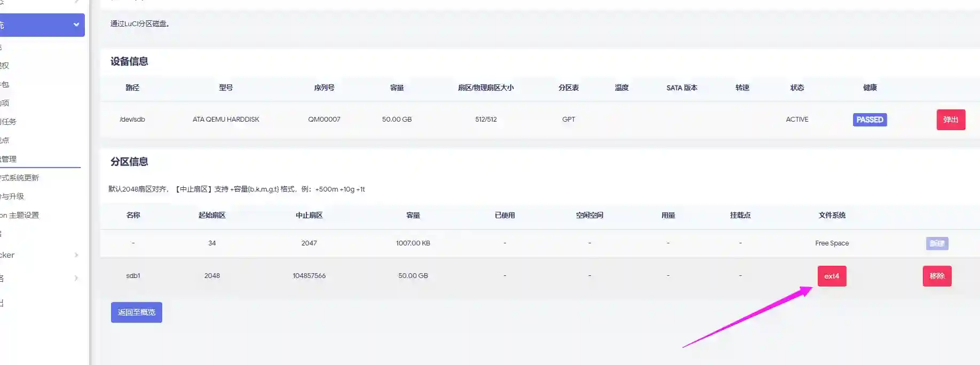Click the sdb1 partition name cell
Image resolution: width=980 pixels, height=365 pixels.
(x=133, y=276)
